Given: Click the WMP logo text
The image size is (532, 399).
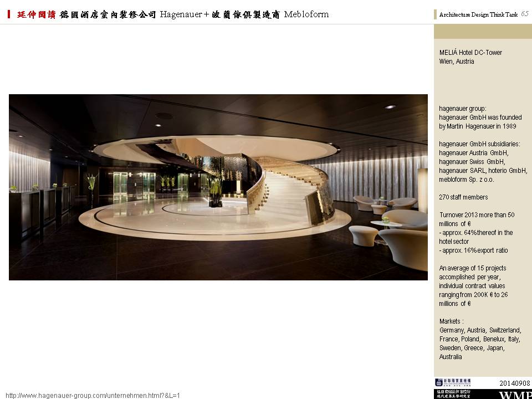Looking at the screenshot, I should tap(514, 395).
